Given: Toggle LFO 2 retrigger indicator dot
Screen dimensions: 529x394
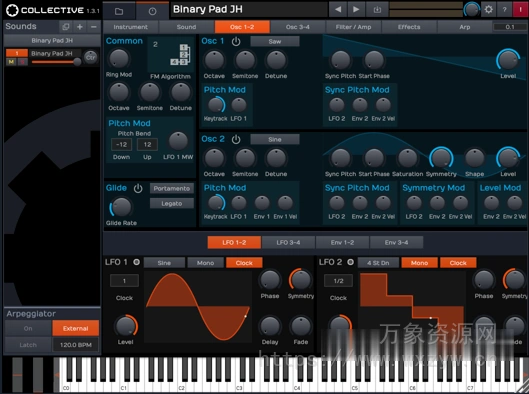Looking at the screenshot, I should tap(351, 262).
